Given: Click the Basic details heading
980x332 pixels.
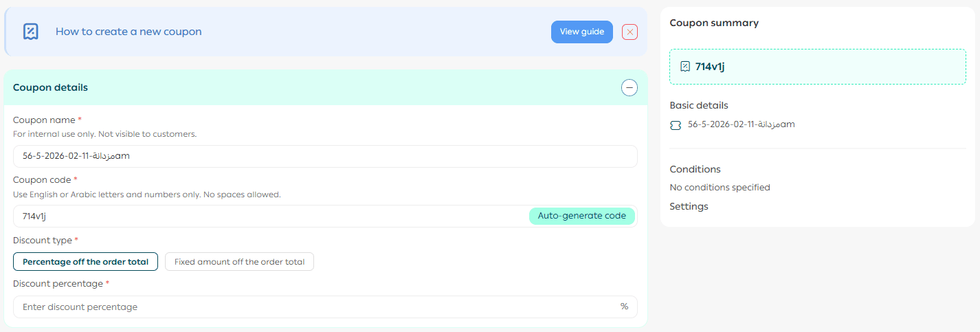Looking at the screenshot, I should pyautogui.click(x=698, y=105).
